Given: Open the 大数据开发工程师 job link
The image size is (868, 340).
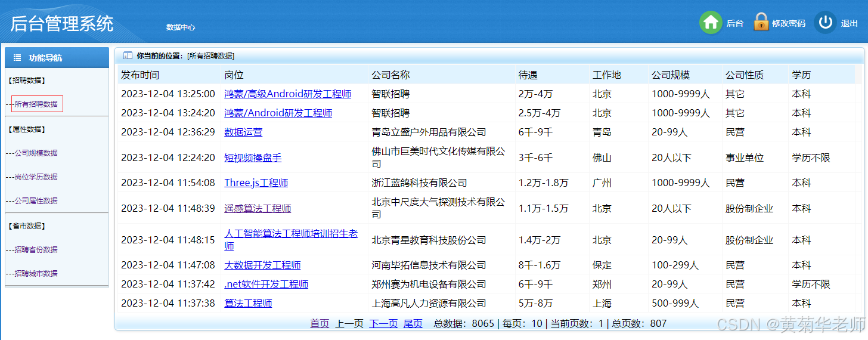Looking at the screenshot, I should tap(262, 265).
